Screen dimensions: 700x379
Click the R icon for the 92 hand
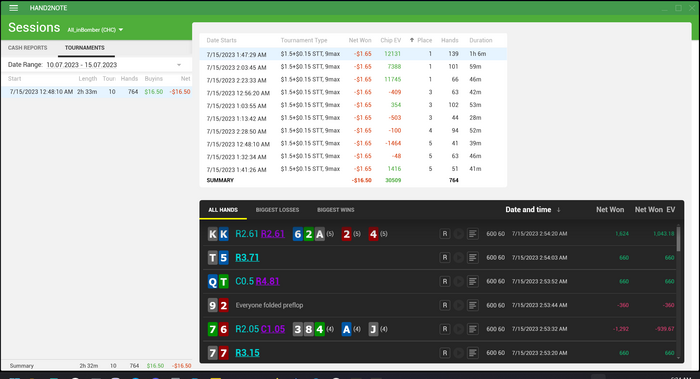445,305
